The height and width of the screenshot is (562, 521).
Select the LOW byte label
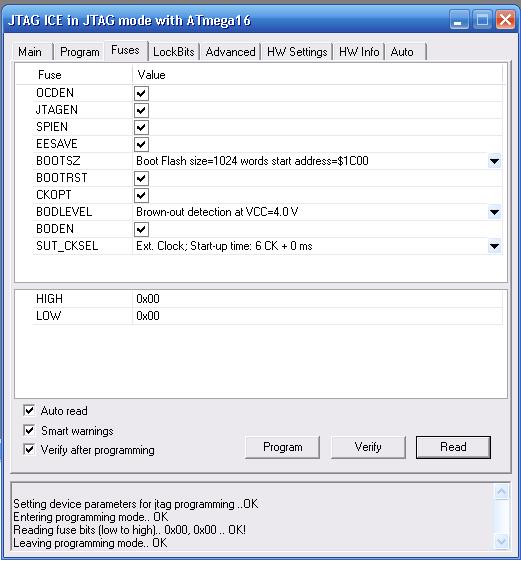coord(48,316)
